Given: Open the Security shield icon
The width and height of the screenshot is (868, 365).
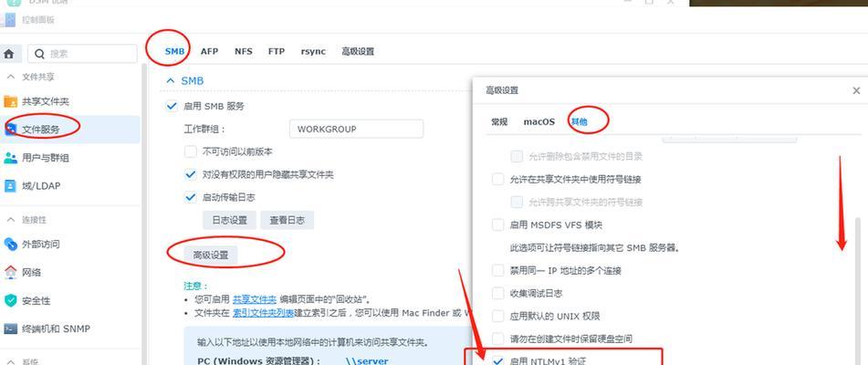Looking at the screenshot, I should [x=11, y=300].
